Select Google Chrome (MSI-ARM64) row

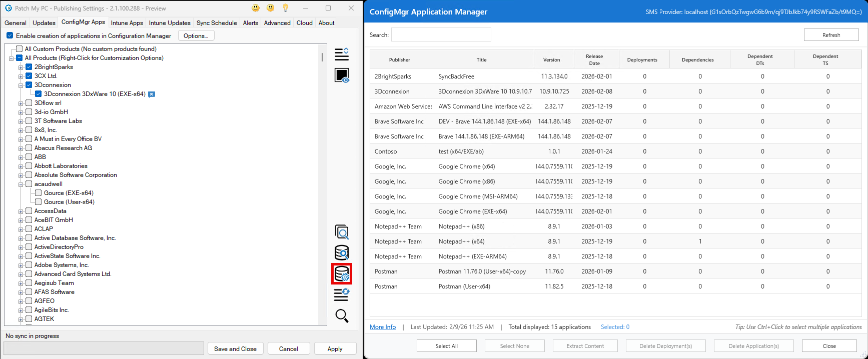[616, 196]
